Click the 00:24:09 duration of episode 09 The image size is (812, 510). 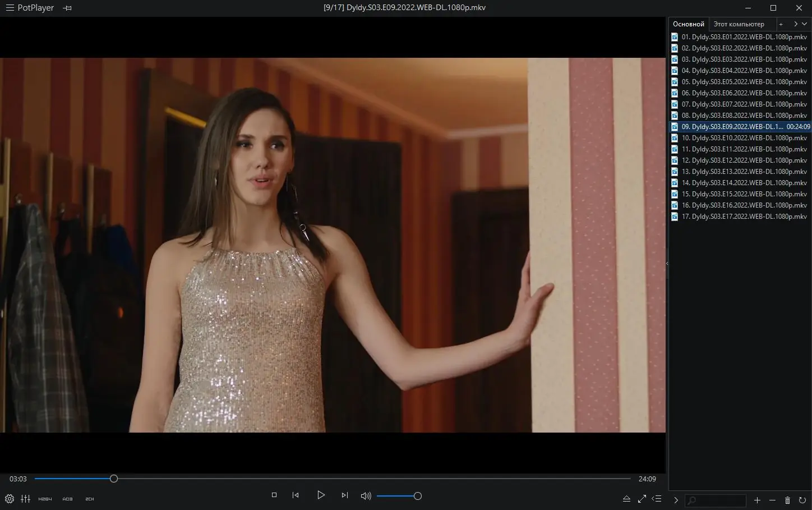[798, 127]
